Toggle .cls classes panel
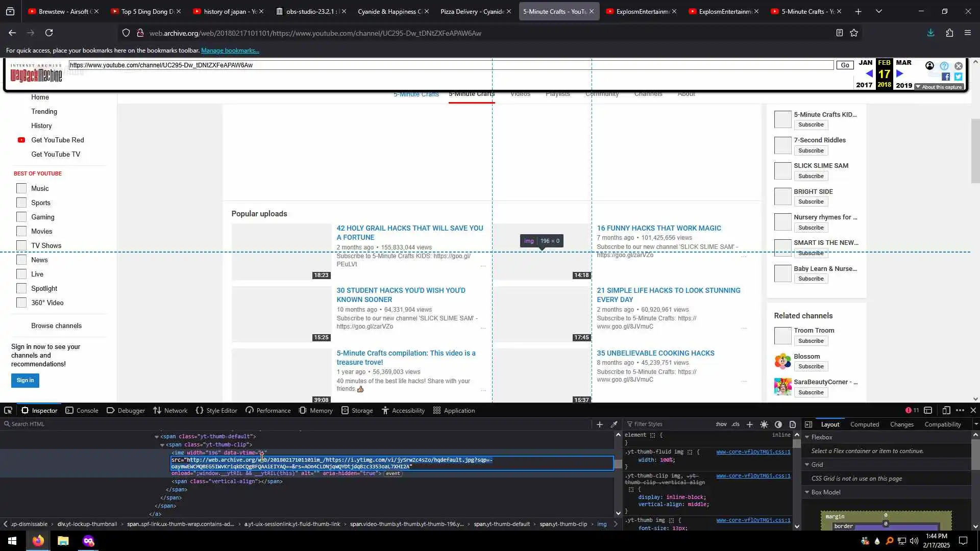The height and width of the screenshot is (551, 980). click(x=735, y=424)
